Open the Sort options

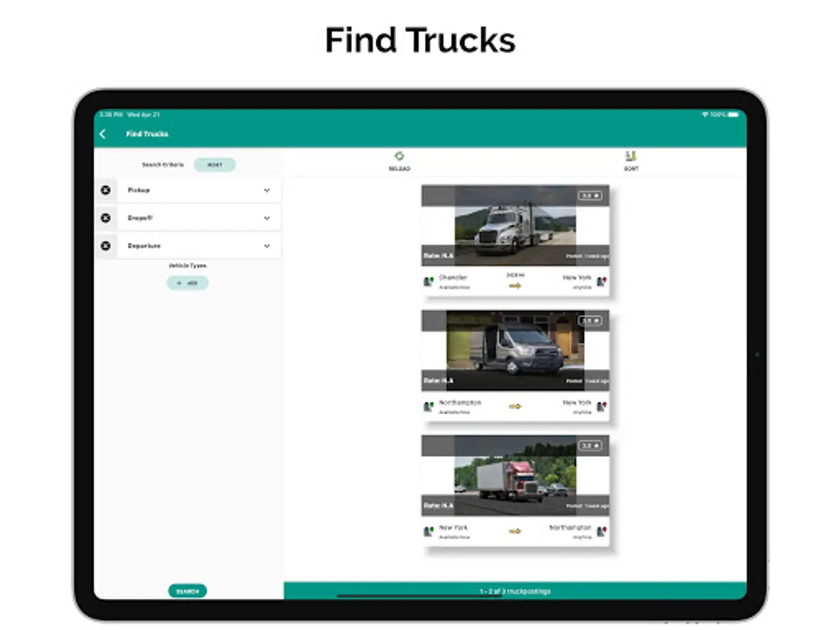631,161
